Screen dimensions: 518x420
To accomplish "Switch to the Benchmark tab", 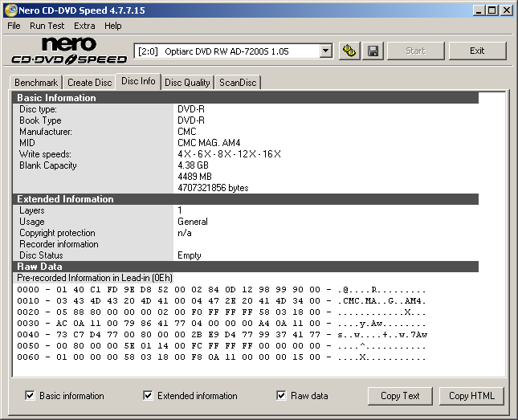I will pos(36,83).
